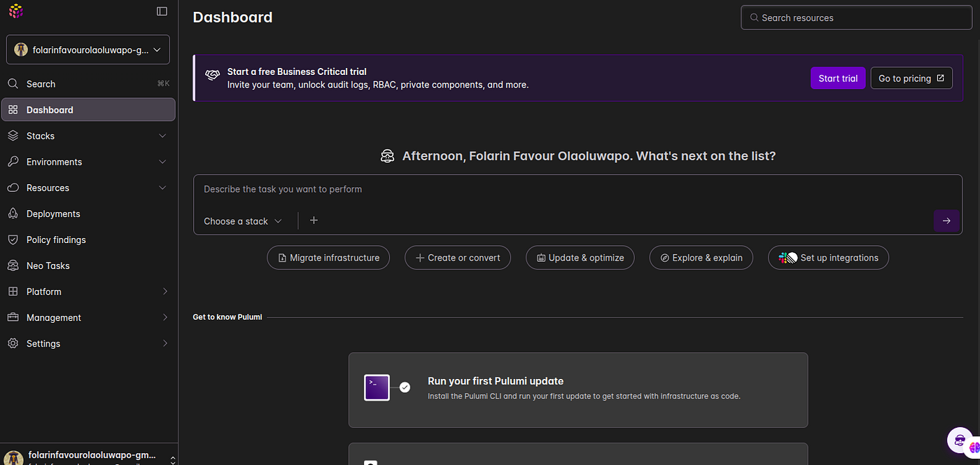Choose the Migrate infrastructure suggestion
The width and height of the screenshot is (980, 465).
pyautogui.click(x=328, y=258)
